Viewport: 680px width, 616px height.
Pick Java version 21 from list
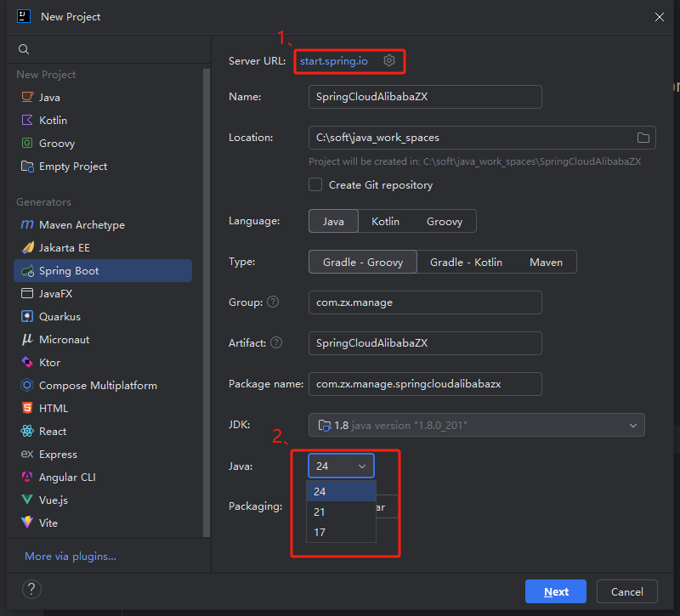pyautogui.click(x=341, y=512)
